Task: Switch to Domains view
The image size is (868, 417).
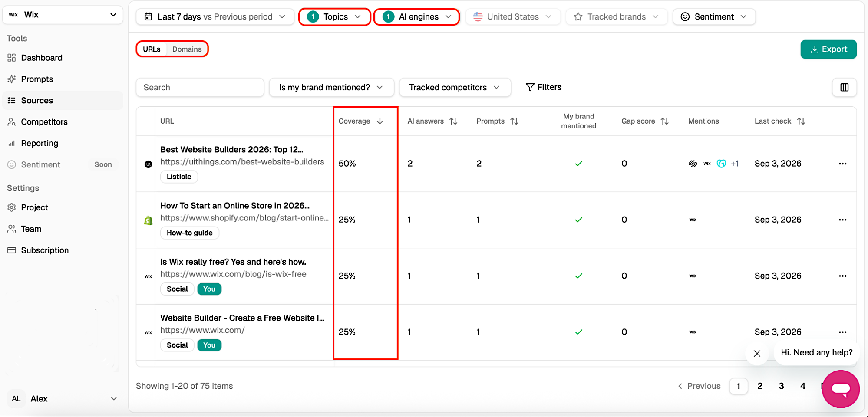Action: click(x=187, y=49)
